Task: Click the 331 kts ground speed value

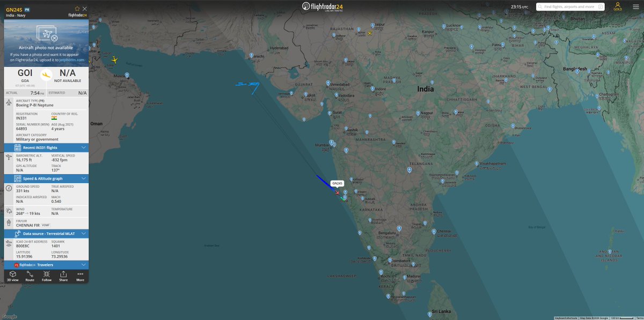Action: 22,191
